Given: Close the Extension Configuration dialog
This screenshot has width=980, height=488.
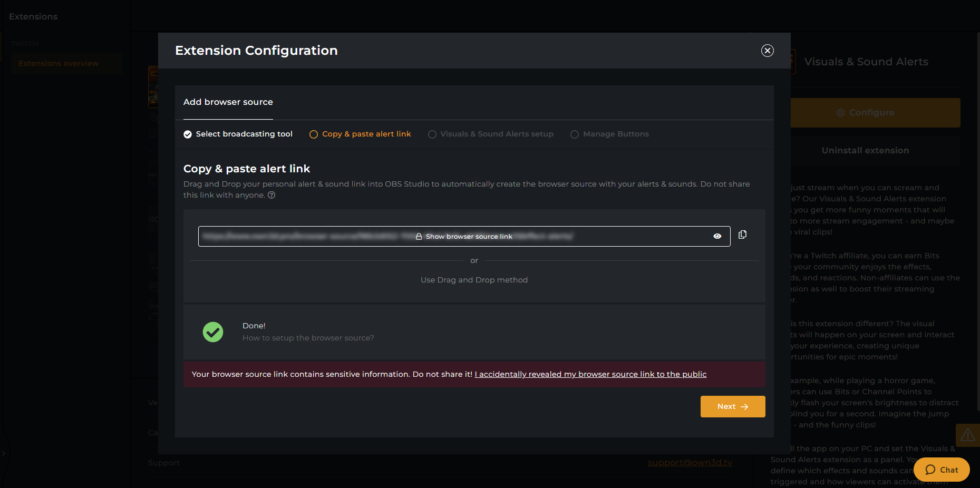Looking at the screenshot, I should coord(768,51).
